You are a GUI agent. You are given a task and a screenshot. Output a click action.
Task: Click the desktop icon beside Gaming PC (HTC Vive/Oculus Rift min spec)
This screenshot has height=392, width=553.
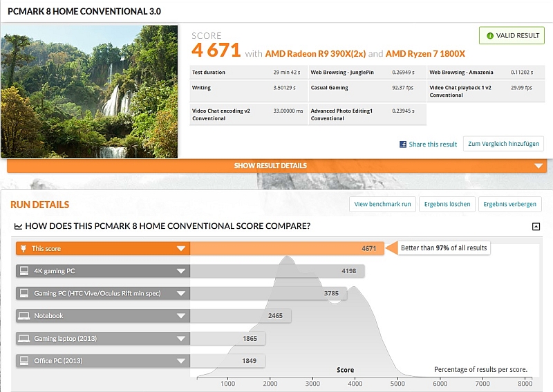pyautogui.click(x=24, y=293)
